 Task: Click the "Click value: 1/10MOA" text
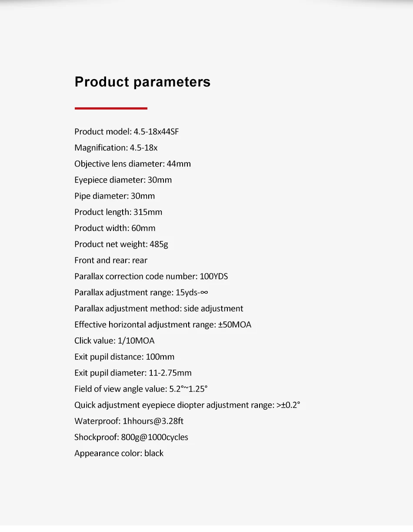[114, 341]
